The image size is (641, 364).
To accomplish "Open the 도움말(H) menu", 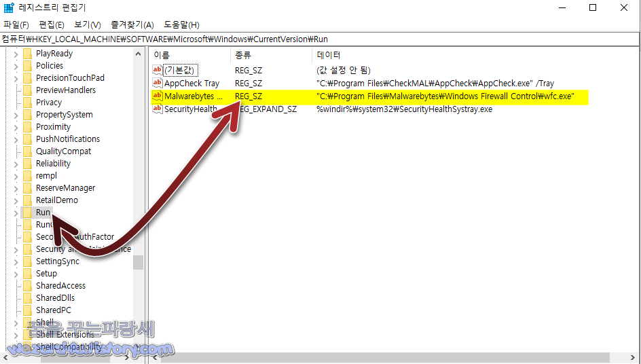I will pyautogui.click(x=181, y=25).
